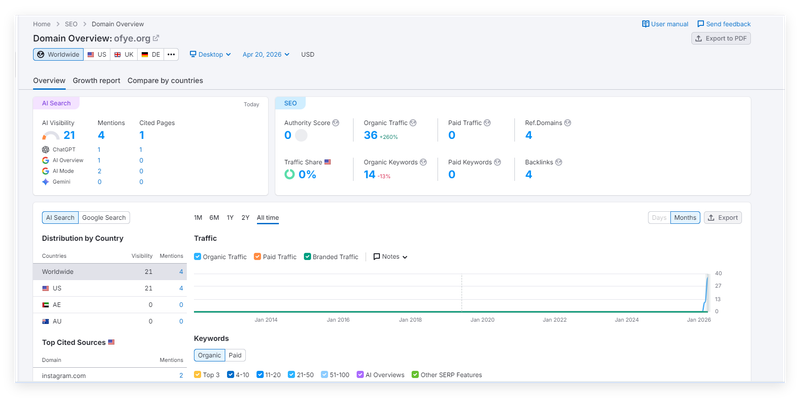
Task: Click Google icon beside AI Overview
Action: click(45, 160)
